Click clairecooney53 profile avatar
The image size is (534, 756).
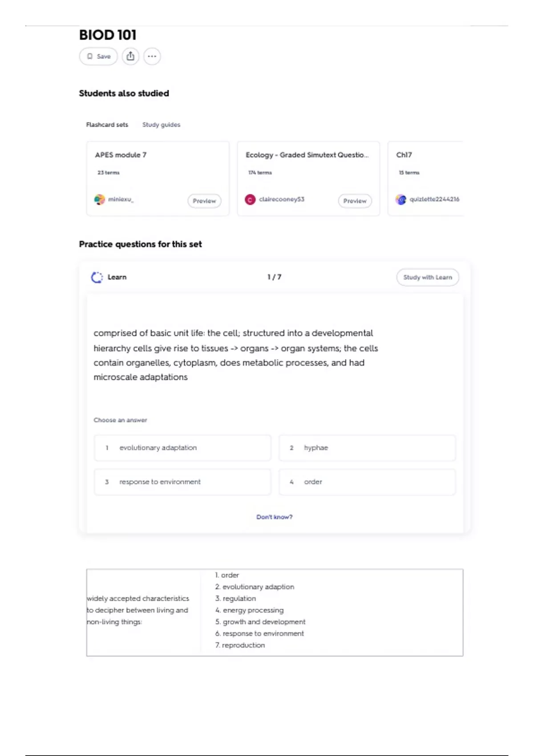pos(250,200)
